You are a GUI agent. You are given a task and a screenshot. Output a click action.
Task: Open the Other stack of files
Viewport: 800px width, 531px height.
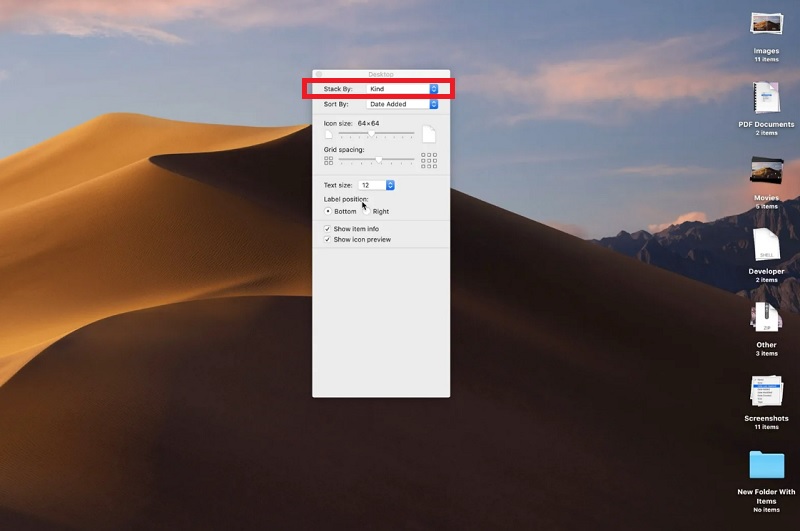tap(766, 318)
